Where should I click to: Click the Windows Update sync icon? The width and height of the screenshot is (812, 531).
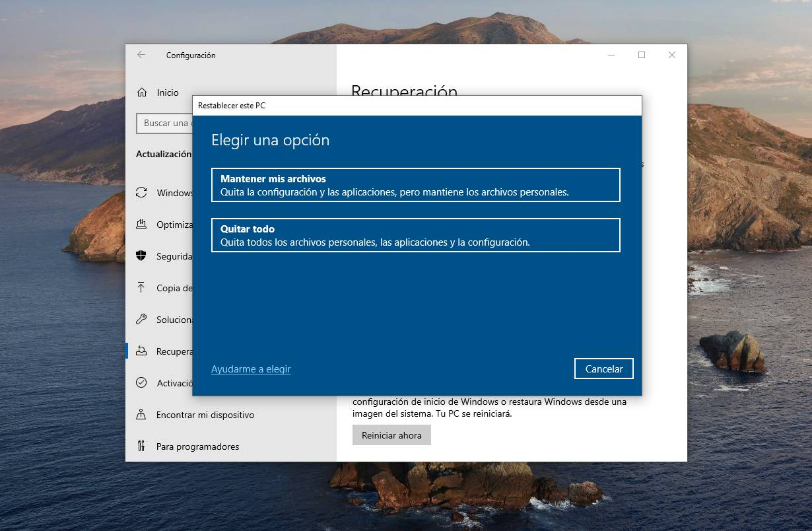[141, 193]
